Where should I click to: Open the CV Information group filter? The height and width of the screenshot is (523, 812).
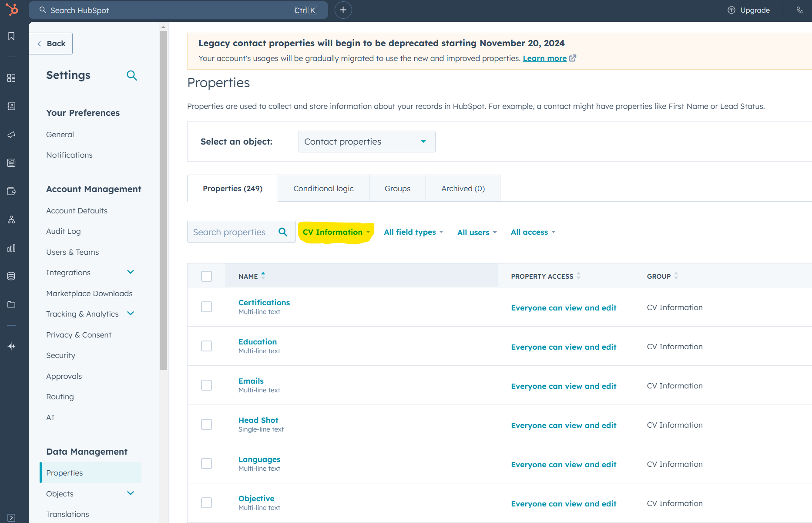click(336, 232)
